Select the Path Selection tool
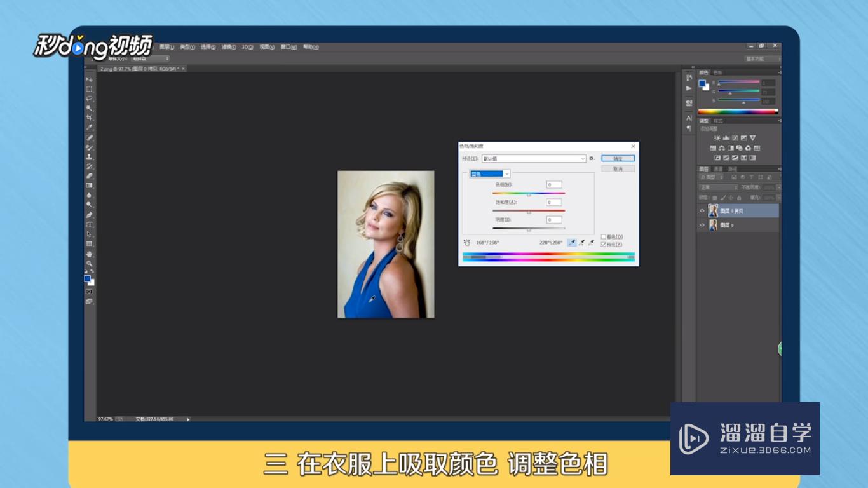This screenshot has width=868, height=488. (x=90, y=234)
